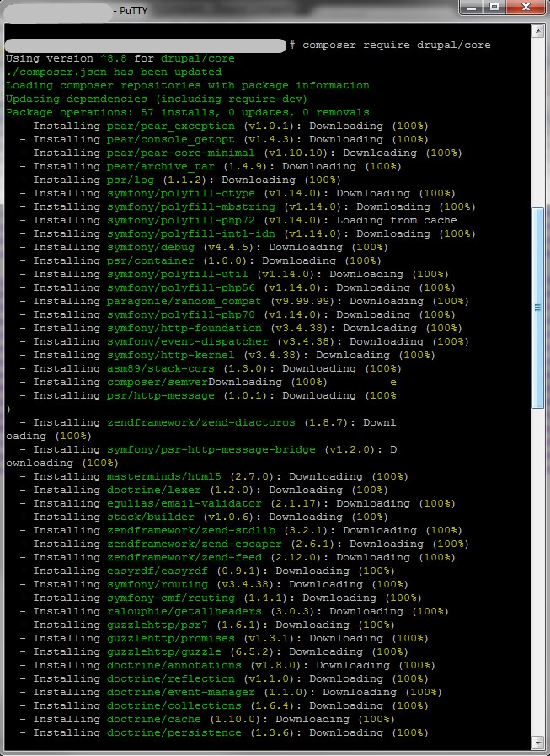Click package name pear/pear-core-minimal

(x=181, y=153)
